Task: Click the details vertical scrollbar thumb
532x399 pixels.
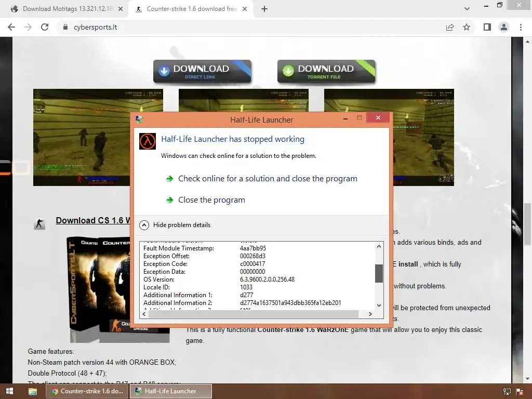Action: 379,273
